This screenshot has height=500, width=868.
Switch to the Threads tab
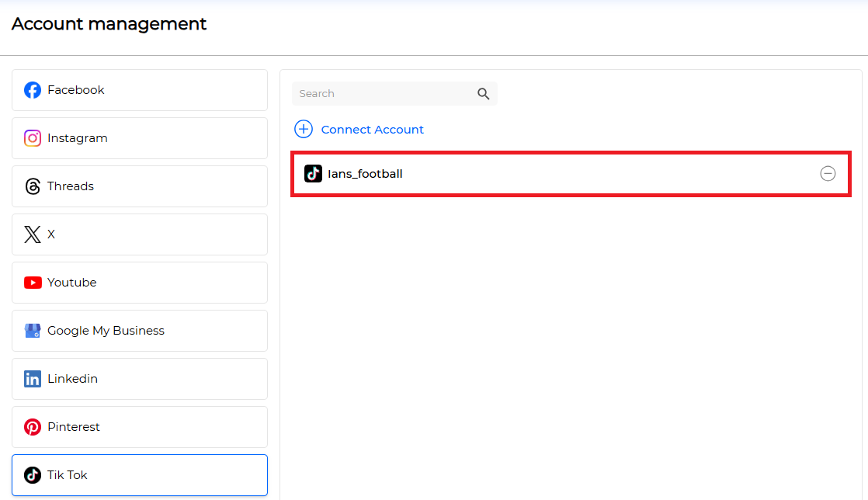click(x=140, y=186)
